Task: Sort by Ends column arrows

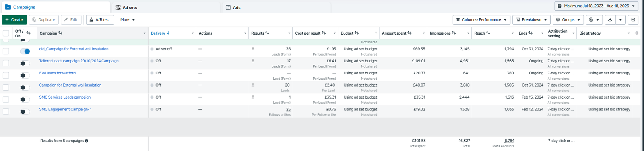Action: tap(530, 33)
